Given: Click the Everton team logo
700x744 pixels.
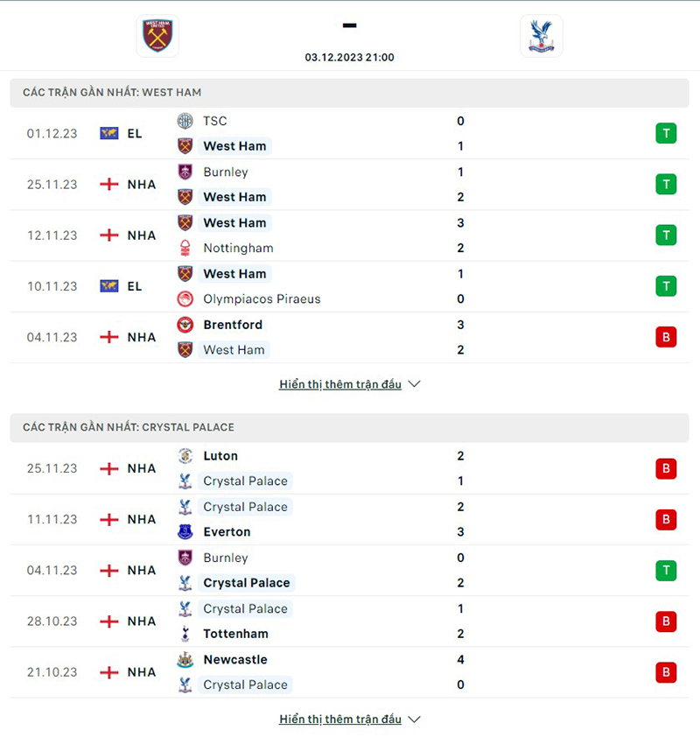Looking at the screenshot, I should [185, 531].
